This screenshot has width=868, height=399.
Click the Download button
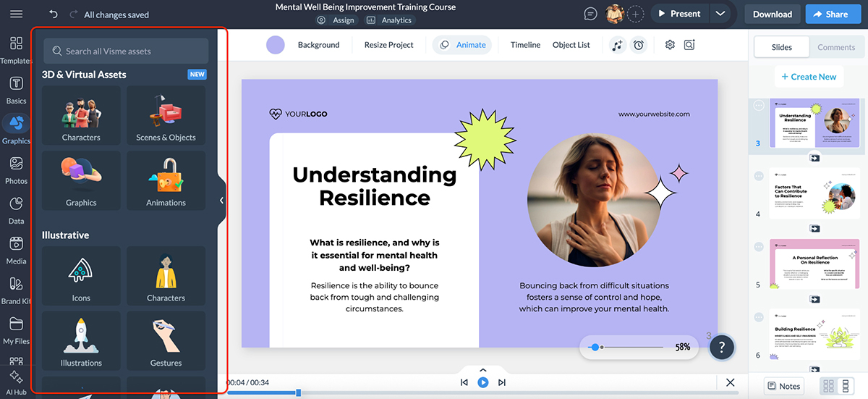773,14
